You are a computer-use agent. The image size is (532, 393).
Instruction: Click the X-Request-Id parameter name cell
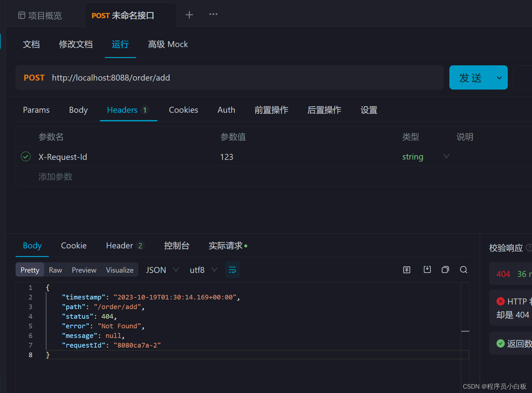(x=63, y=157)
